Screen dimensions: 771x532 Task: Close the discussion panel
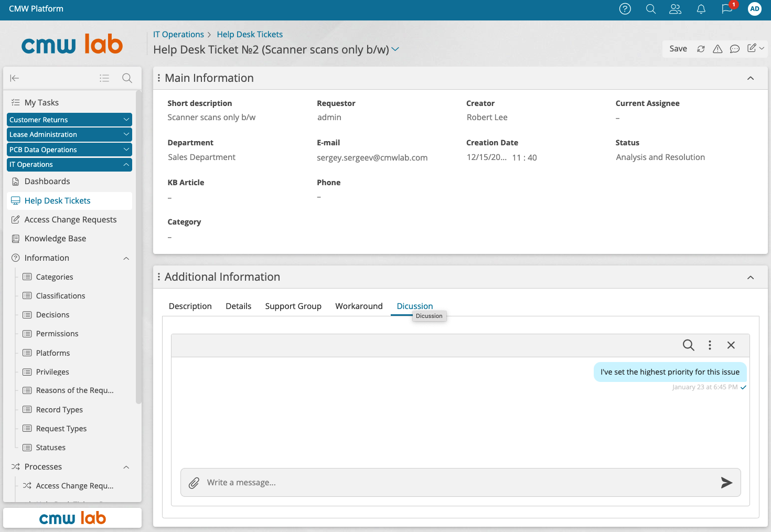point(731,345)
